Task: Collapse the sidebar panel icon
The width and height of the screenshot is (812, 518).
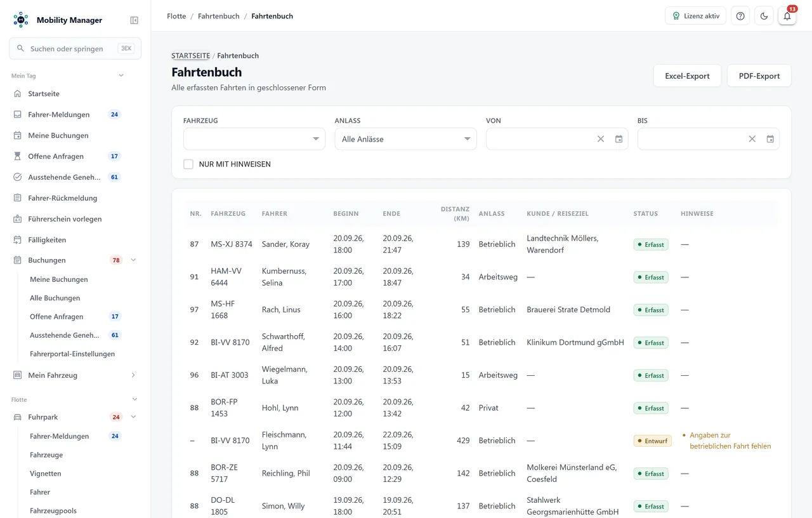Action: pyautogui.click(x=134, y=20)
